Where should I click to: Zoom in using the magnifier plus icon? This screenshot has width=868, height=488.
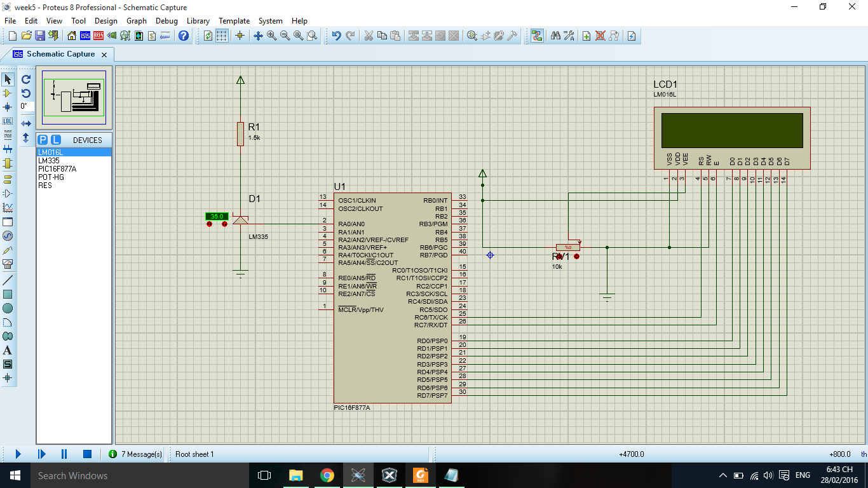[271, 36]
